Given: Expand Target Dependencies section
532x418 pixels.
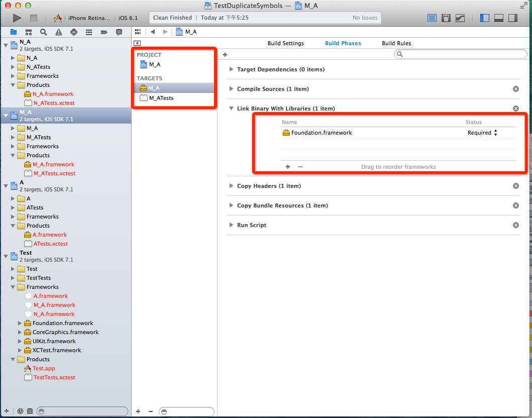Looking at the screenshot, I should coord(231,69).
